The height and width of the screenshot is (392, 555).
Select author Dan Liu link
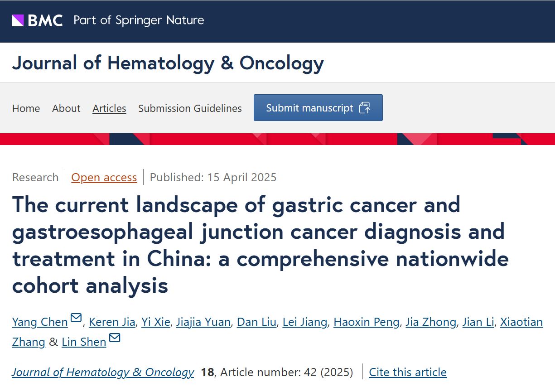[x=256, y=322]
